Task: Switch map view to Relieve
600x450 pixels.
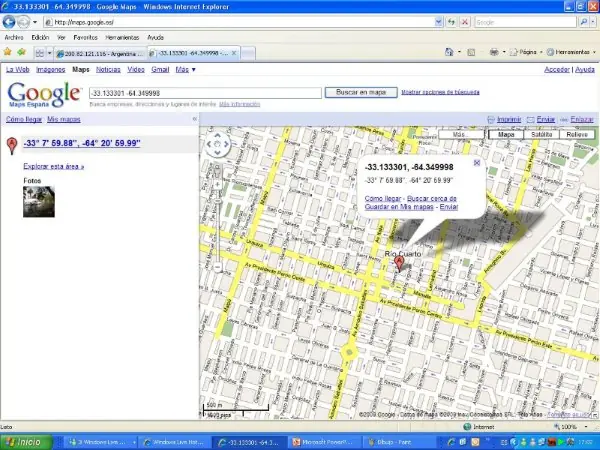Action: click(576, 133)
